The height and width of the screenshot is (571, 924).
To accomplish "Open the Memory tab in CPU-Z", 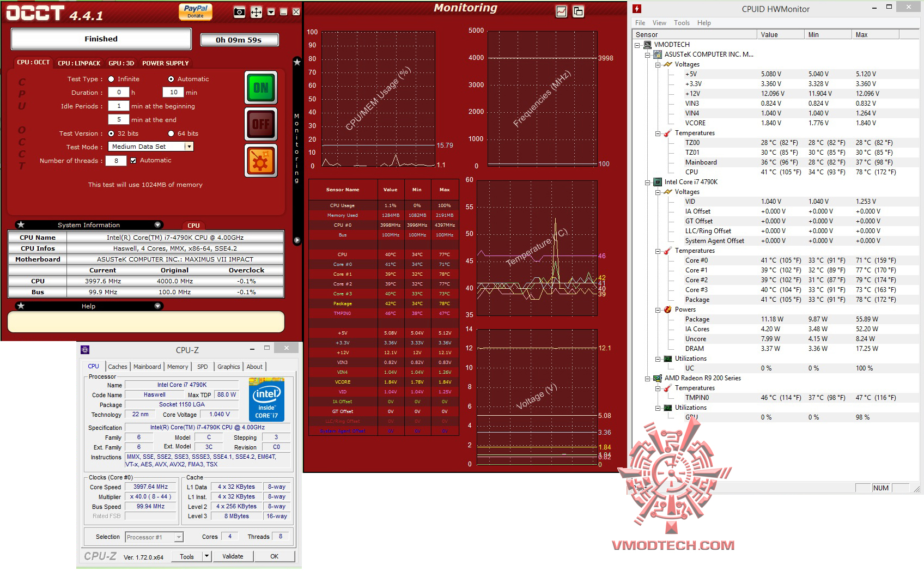I will [178, 367].
